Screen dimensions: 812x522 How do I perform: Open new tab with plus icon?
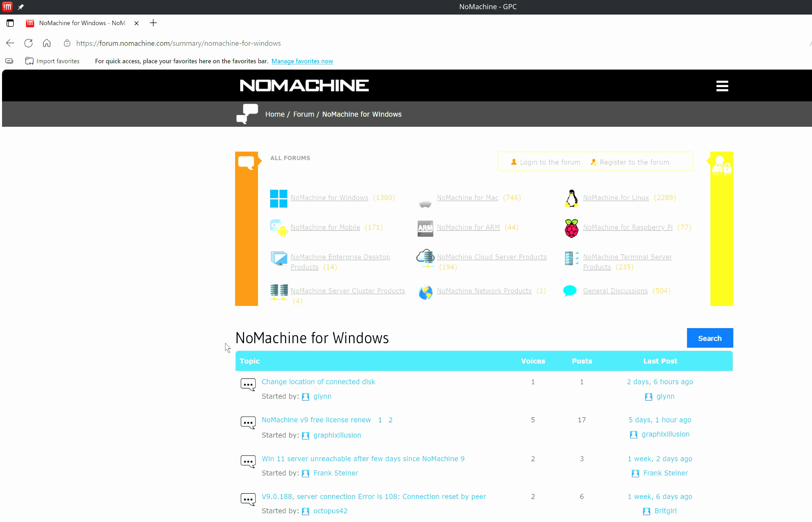(x=153, y=23)
